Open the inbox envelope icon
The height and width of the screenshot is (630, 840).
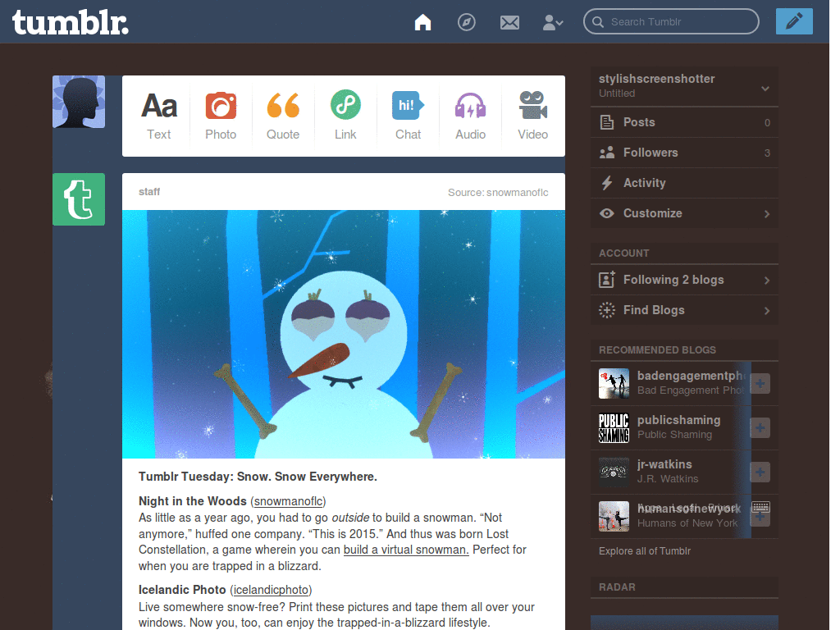pos(509,22)
